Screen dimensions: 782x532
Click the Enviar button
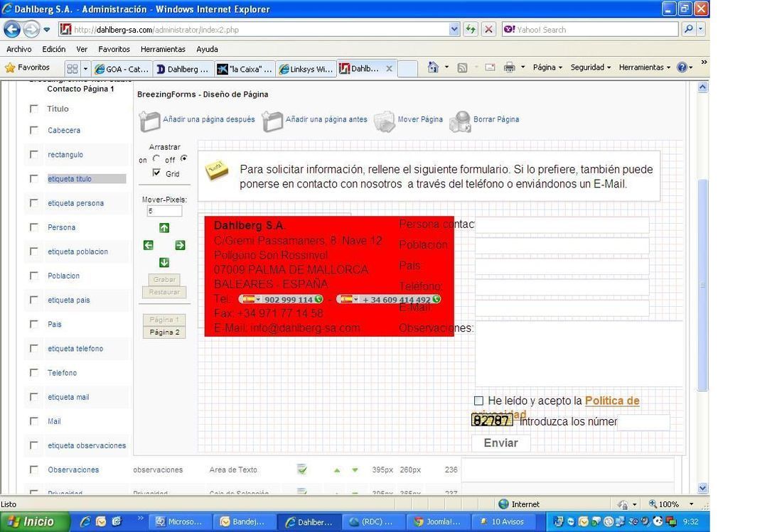(x=500, y=443)
